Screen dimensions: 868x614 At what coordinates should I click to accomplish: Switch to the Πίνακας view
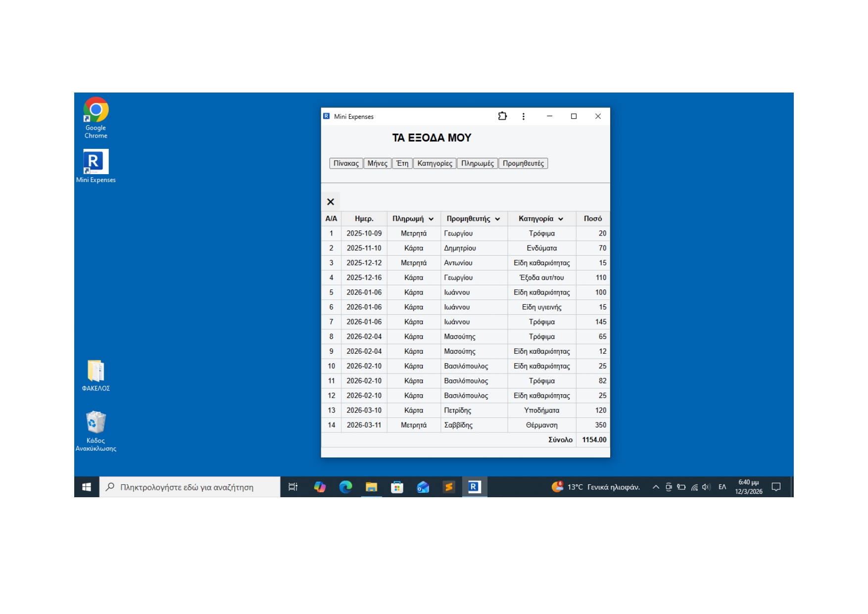coord(346,163)
